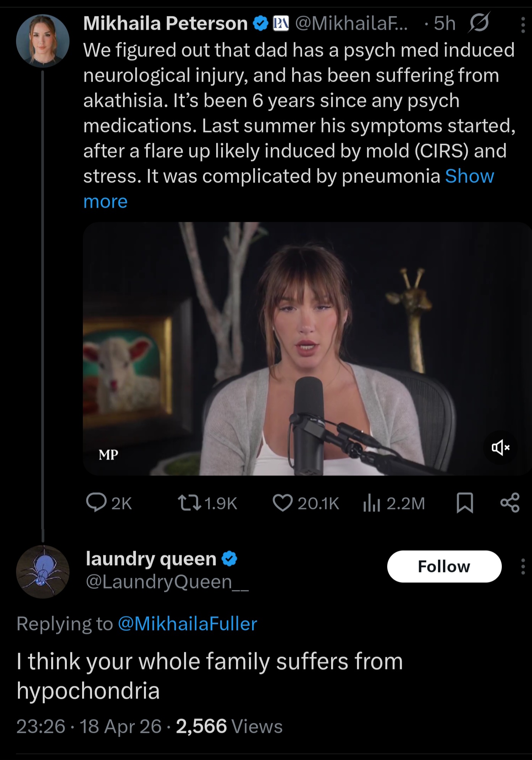Viewport: 532px width, 760px height.
Task: Click the PA affiliation badge
Action: (281, 24)
